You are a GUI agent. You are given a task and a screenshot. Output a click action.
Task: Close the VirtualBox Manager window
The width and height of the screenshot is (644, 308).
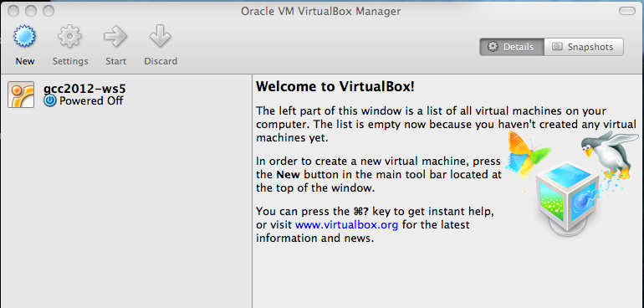click(x=13, y=11)
